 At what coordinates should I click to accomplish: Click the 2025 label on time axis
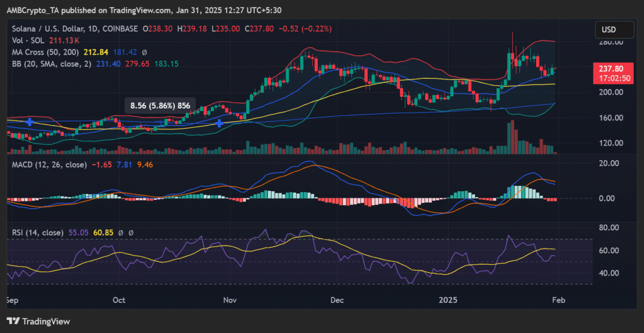(x=449, y=299)
